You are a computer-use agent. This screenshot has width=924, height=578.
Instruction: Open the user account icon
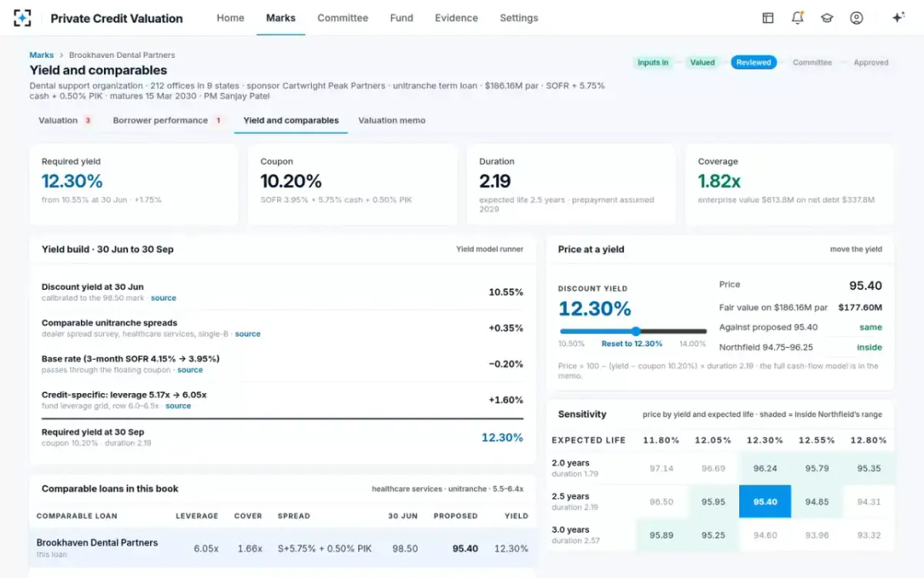pyautogui.click(x=856, y=18)
